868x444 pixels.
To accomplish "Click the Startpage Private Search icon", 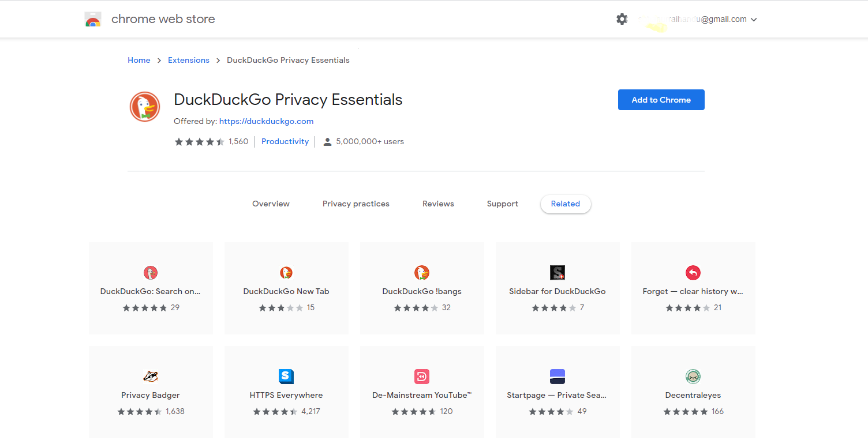I will click(x=558, y=377).
